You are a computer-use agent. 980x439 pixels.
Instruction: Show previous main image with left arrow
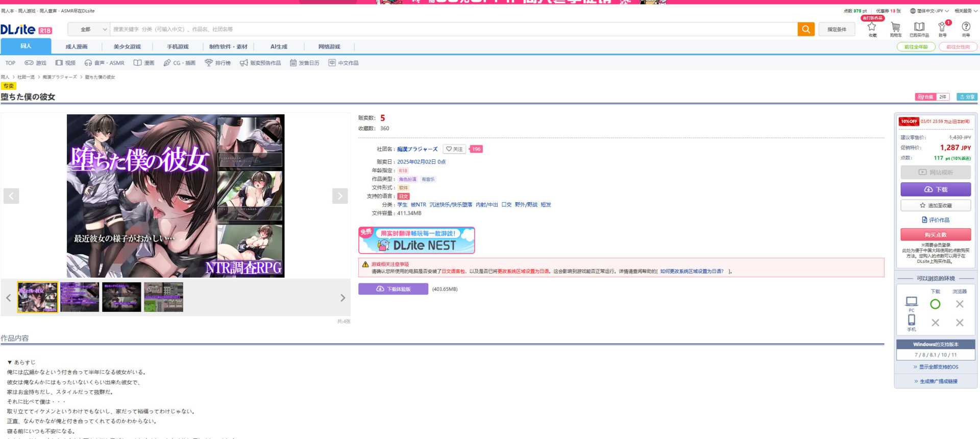point(11,196)
